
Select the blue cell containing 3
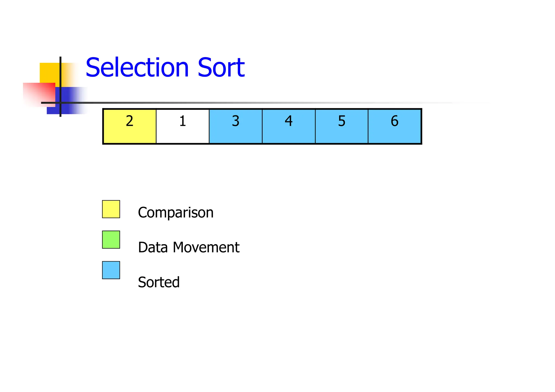235,126
